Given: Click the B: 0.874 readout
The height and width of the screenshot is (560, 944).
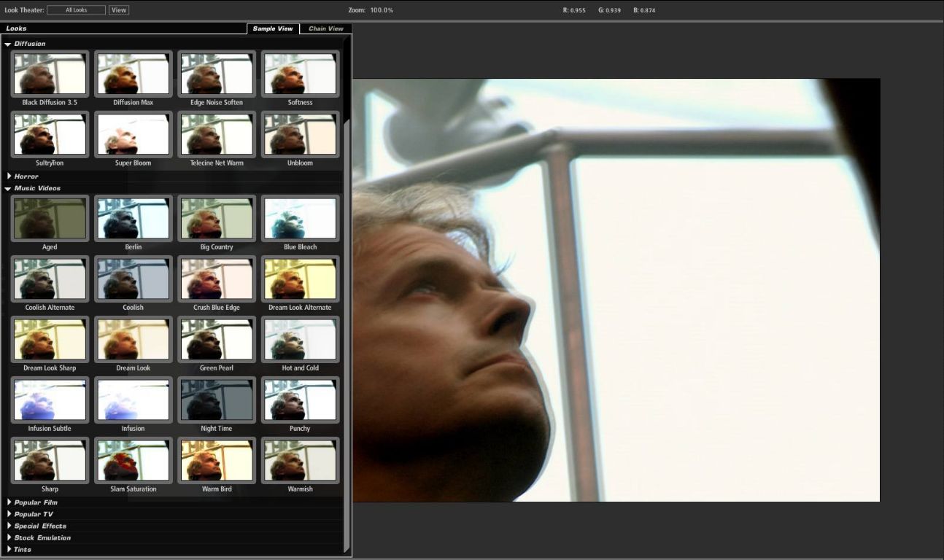Looking at the screenshot, I should pyautogui.click(x=645, y=10).
